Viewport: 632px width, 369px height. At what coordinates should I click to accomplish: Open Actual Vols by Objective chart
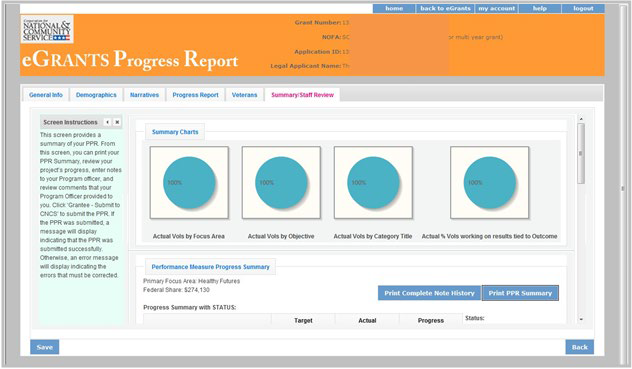click(281, 183)
